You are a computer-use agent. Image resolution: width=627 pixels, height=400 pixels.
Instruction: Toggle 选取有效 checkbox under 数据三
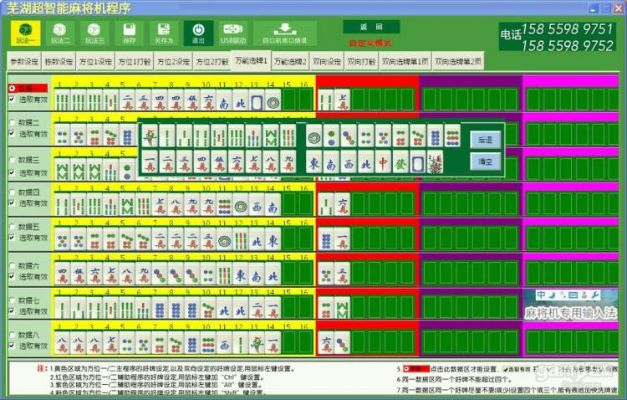pyautogui.click(x=12, y=173)
